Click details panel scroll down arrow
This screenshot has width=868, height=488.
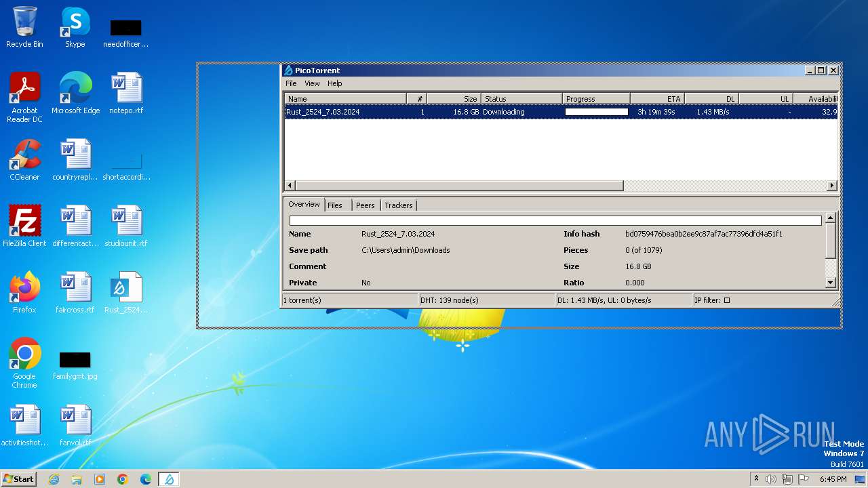pos(830,283)
